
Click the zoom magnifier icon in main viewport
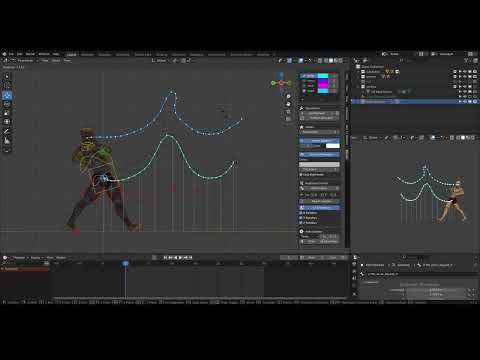coord(288,97)
